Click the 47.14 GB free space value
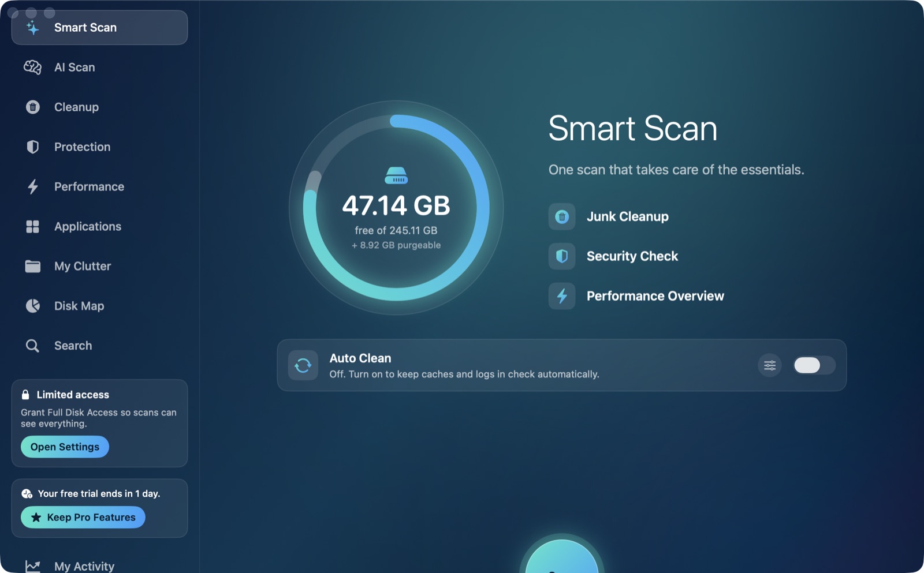 pos(396,205)
